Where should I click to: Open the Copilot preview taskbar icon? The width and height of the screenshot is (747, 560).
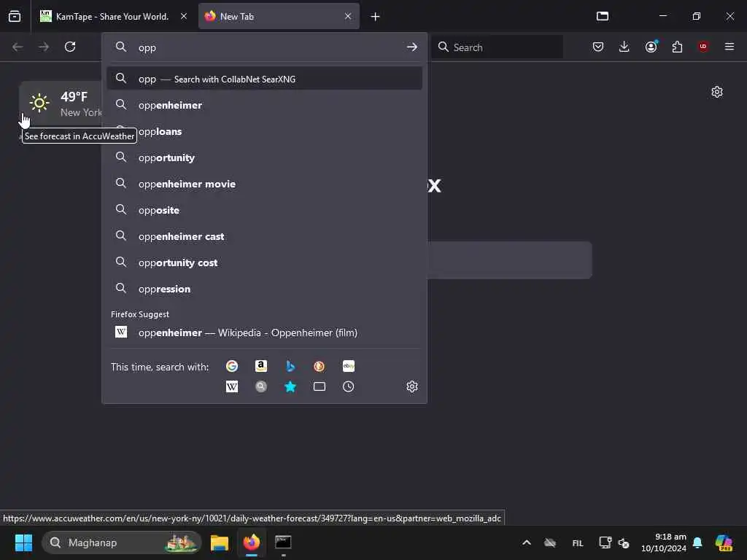(724, 542)
